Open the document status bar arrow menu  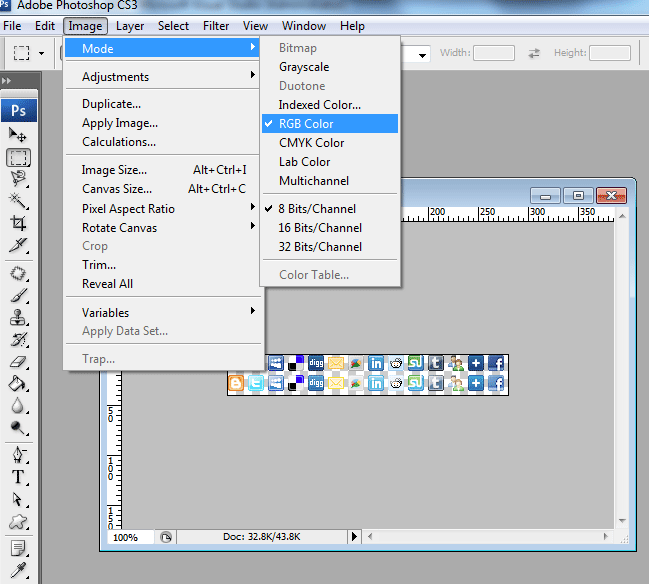[x=354, y=537]
